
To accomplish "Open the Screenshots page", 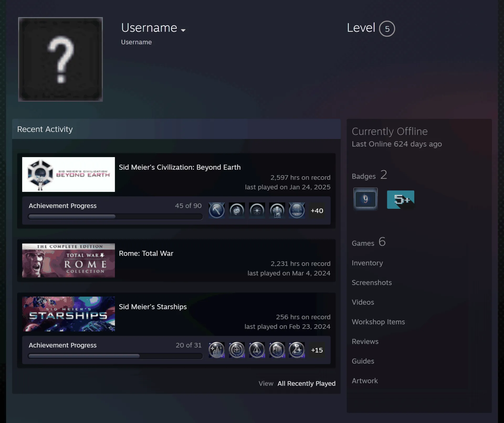I will click(x=372, y=282).
